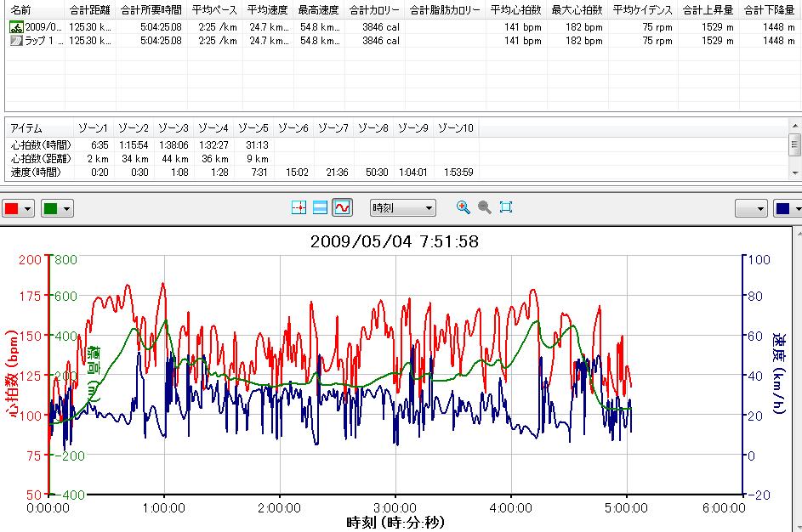The width and height of the screenshot is (802, 532).
Task: Click the アイテム zone table header
Action: [26, 128]
